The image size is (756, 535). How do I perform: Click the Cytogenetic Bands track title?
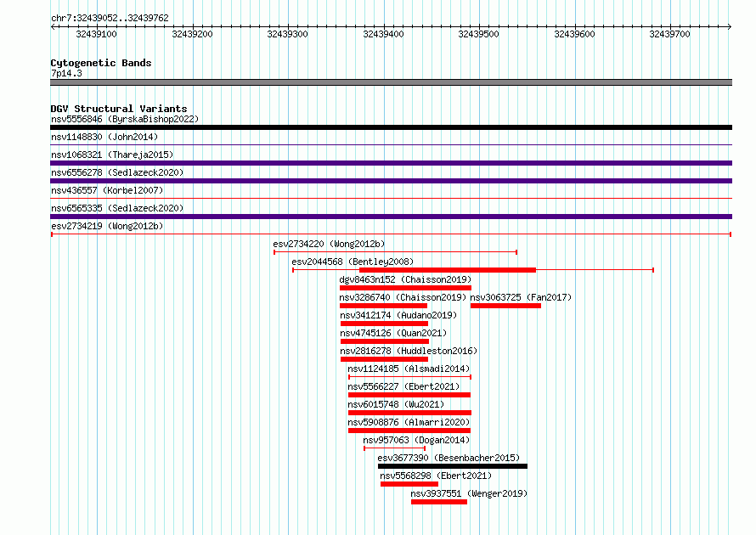click(x=101, y=63)
